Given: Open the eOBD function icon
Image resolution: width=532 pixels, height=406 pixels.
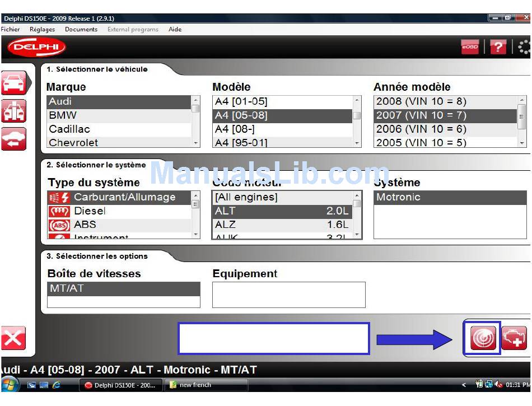Looking at the screenshot, I should [x=470, y=47].
